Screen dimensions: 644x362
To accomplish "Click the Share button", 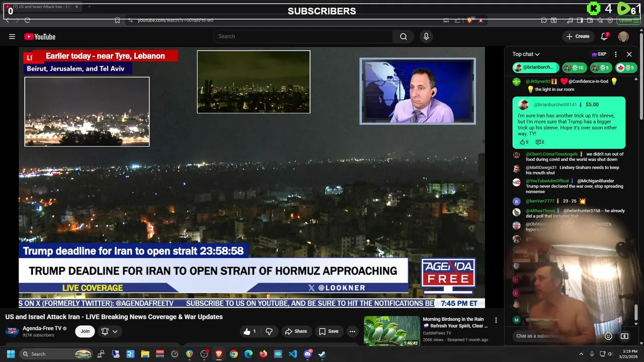I will 296,331.
